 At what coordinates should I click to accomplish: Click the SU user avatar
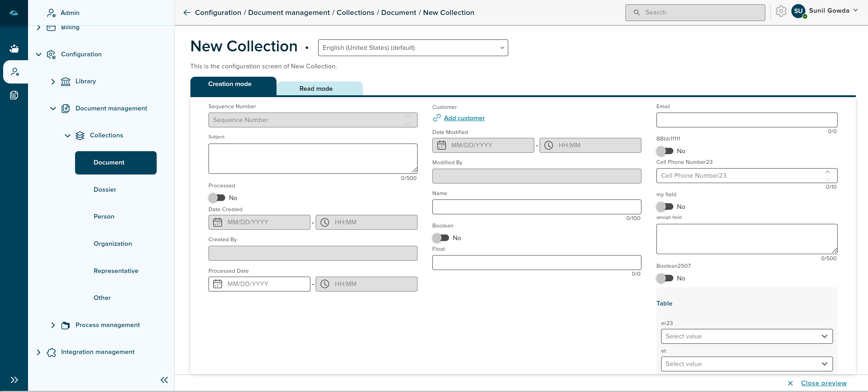coord(798,11)
